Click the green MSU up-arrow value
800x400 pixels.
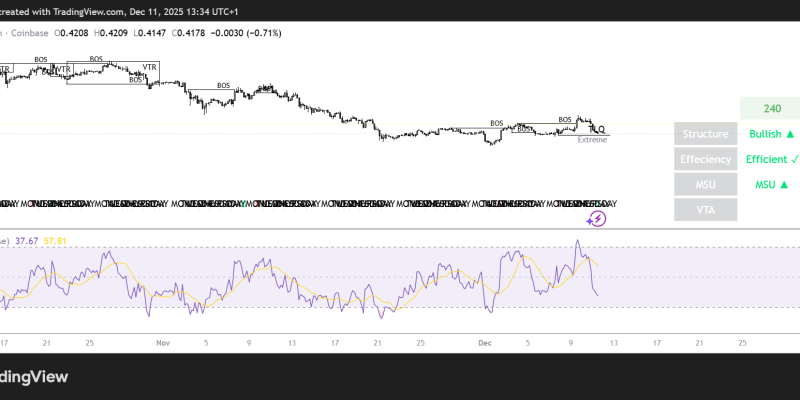[x=771, y=184]
